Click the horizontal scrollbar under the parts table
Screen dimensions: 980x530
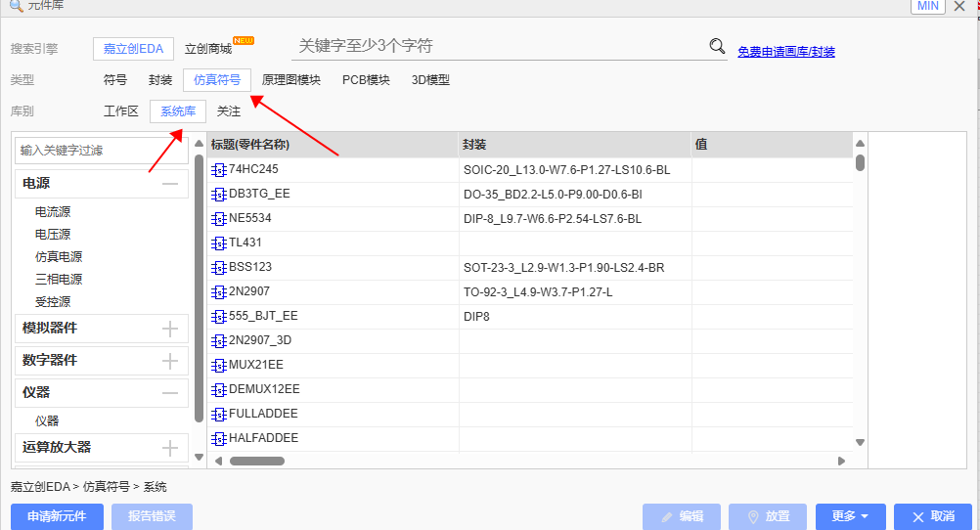pyautogui.click(x=257, y=461)
